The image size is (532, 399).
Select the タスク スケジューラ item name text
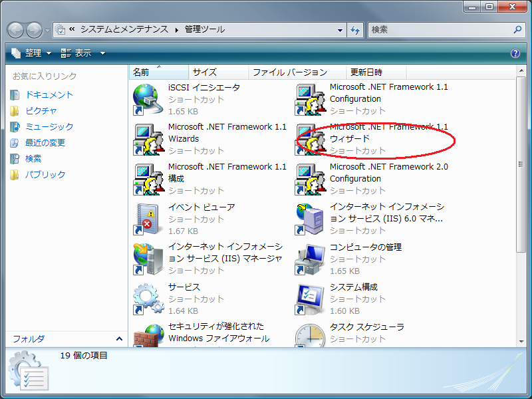367,327
